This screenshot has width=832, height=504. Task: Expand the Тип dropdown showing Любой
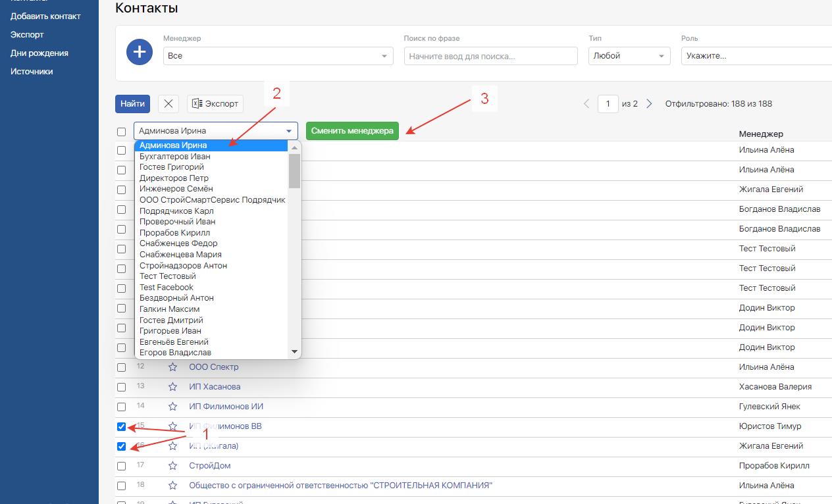pos(629,56)
